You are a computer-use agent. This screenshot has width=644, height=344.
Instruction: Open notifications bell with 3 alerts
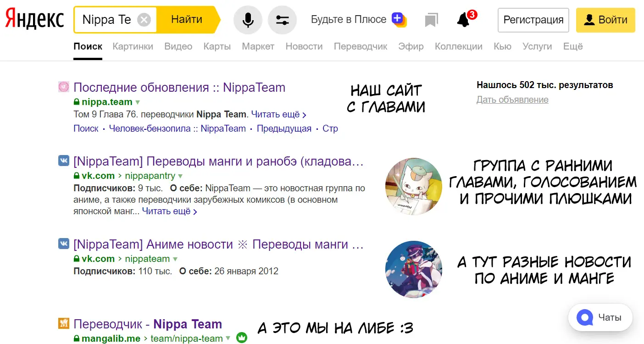point(464,20)
